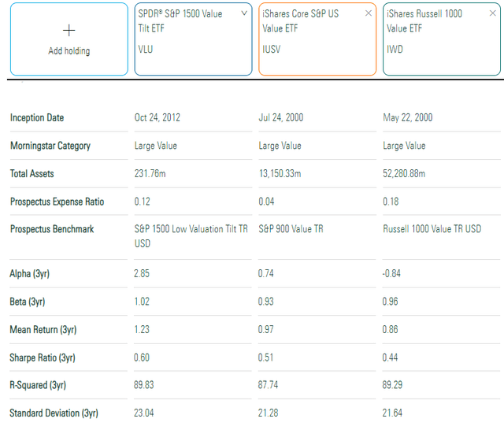Select expense ratio value 0.04
This screenshot has width=504, height=426.
[266, 202]
